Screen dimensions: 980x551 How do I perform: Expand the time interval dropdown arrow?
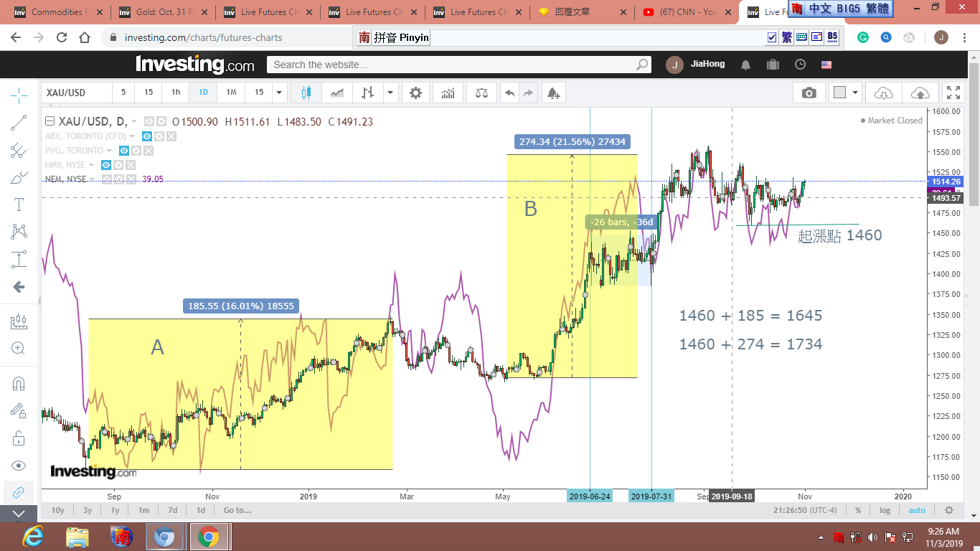click(279, 93)
